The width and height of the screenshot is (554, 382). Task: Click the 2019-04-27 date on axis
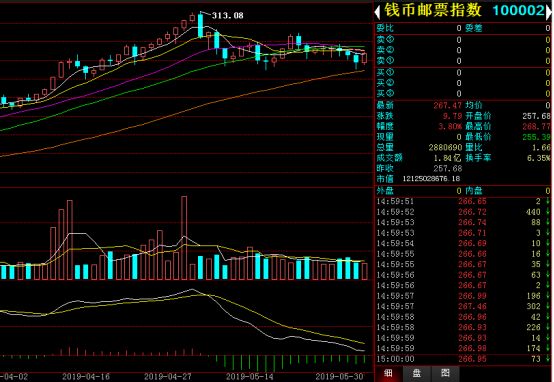click(168, 377)
